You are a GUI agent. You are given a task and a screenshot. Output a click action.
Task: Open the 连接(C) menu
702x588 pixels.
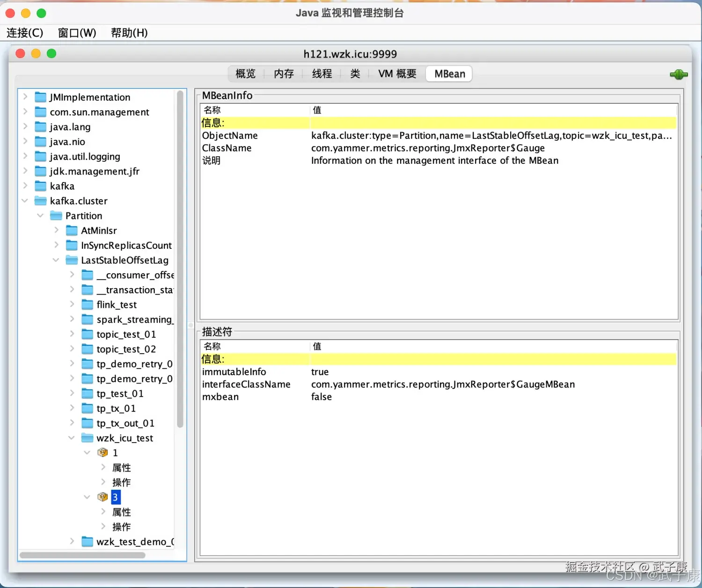(x=25, y=33)
